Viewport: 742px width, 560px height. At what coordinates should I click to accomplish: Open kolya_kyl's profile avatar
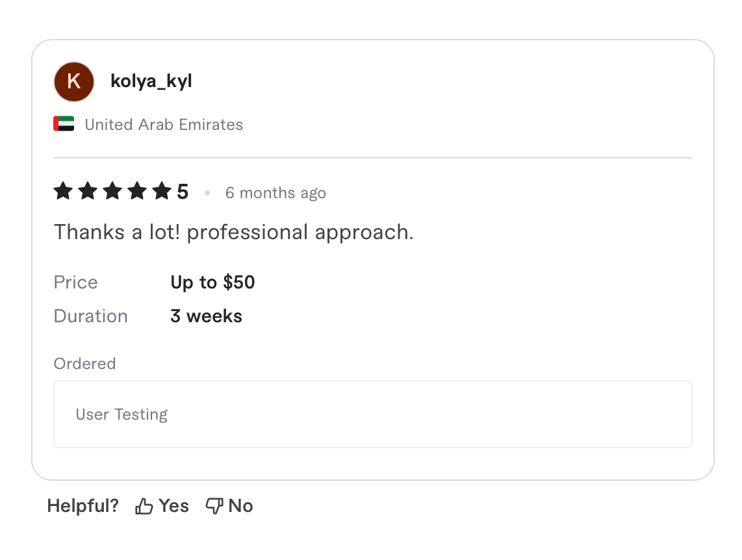click(73, 81)
